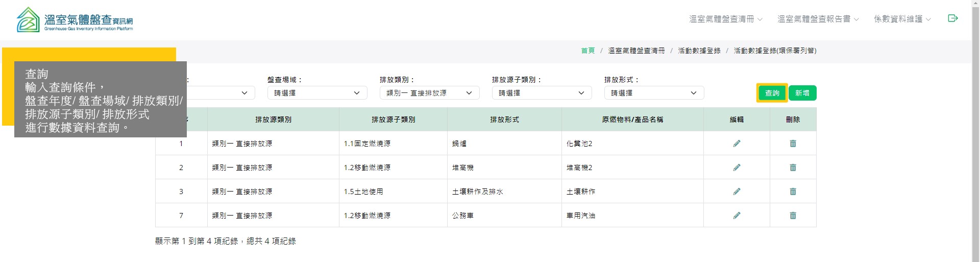
Task: Edit the 車用汽油 record
Action: point(737,216)
